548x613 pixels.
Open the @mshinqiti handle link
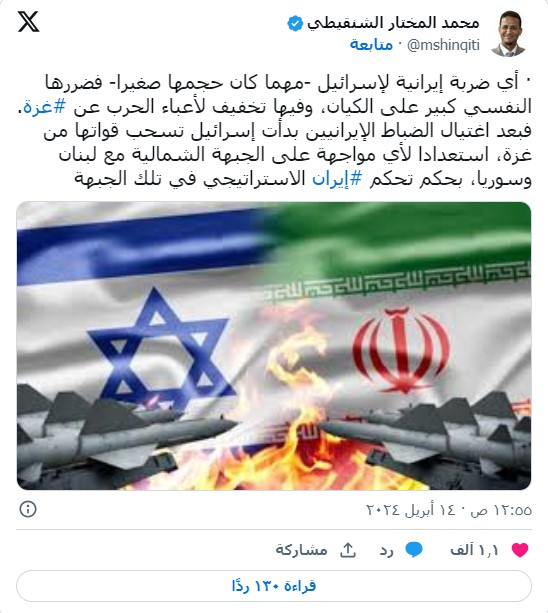point(443,45)
